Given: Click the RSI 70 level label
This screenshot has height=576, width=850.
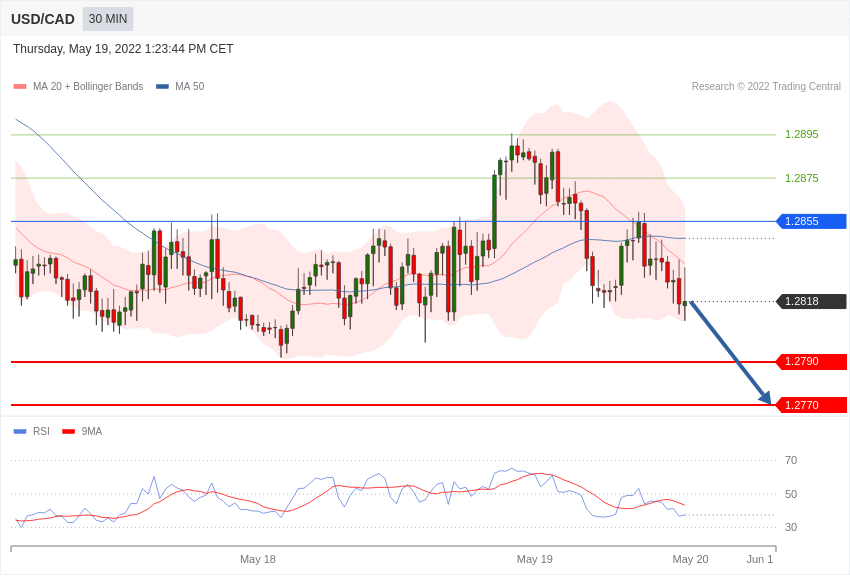Looking at the screenshot, I should (791, 461).
